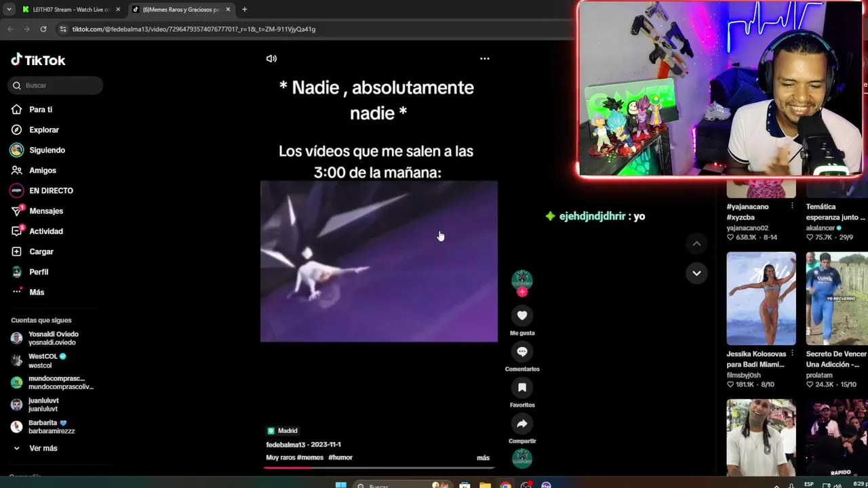Click the Madrid location tag
Screen dimensions: 868x488
(282, 430)
